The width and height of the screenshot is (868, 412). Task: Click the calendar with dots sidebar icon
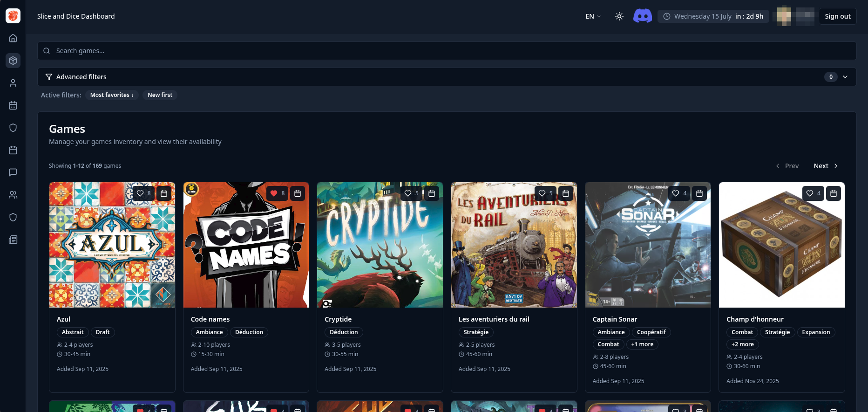13,105
